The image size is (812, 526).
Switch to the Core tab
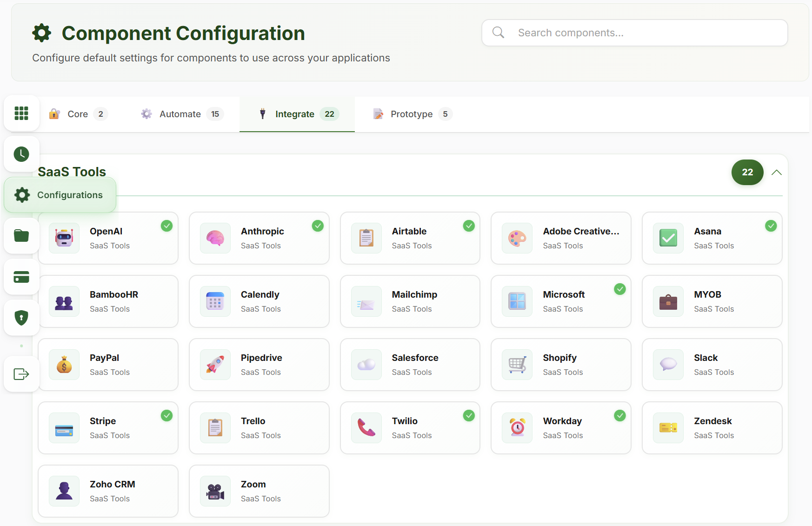coord(79,114)
